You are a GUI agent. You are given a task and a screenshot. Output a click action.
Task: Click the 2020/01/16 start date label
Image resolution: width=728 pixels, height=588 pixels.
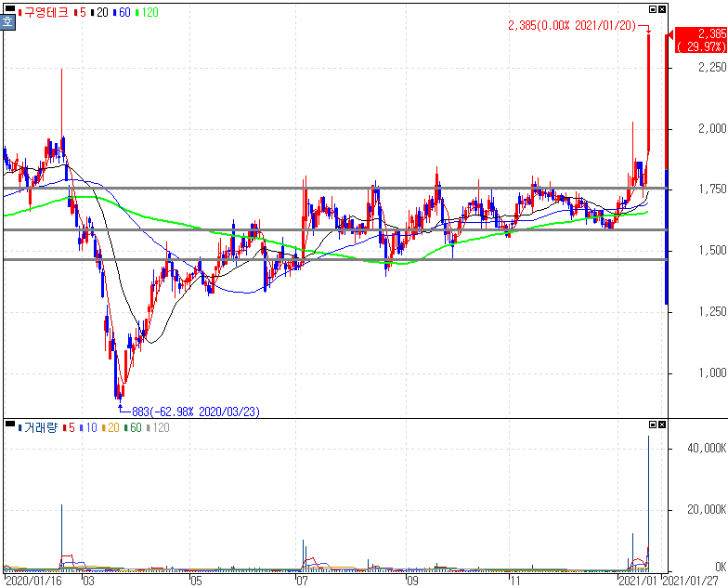[x=33, y=581]
